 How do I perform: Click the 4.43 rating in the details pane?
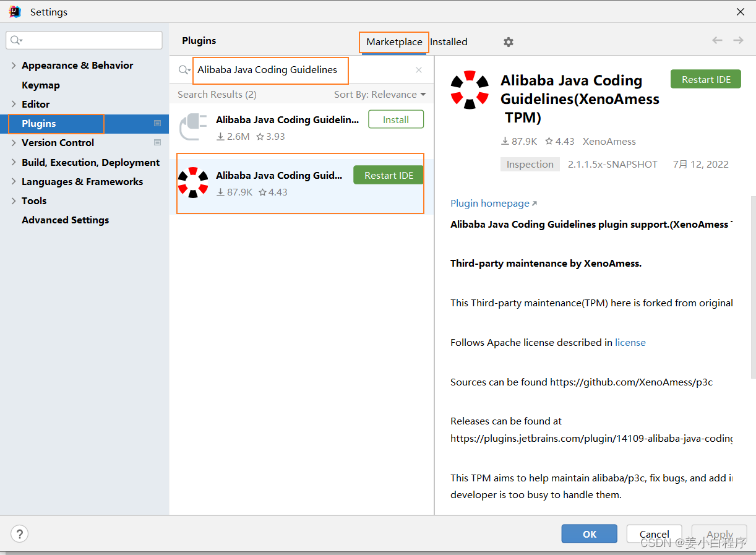coord(560,142)
